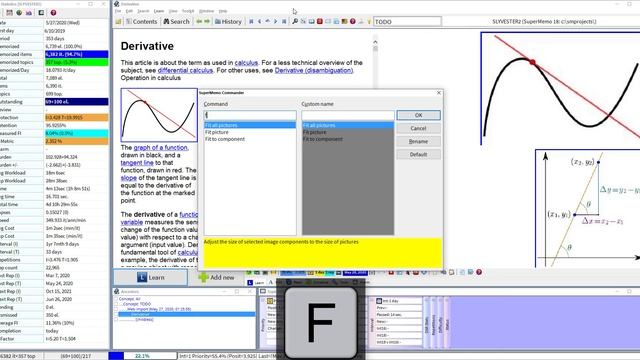The height and width of the screenshot is (360, 640).
Task: Click the green back arrow icon
Action: (199, 22)
